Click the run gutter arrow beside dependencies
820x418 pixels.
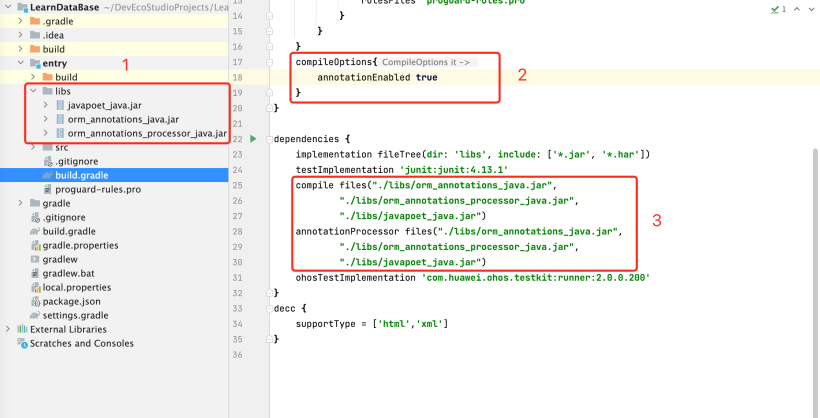pyautogui.click(x=254, y=139)
